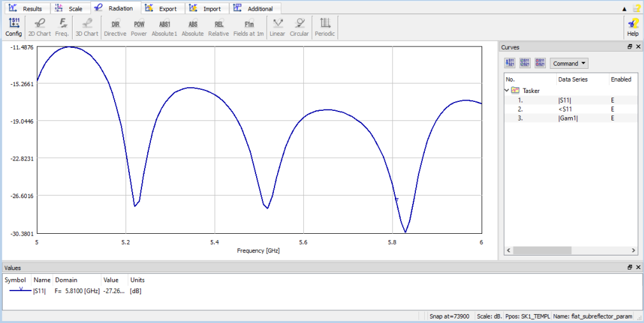The image size is (644, 323).
Task: Click 'Scale: dB.' in status bar
Action: pos(489,317)
